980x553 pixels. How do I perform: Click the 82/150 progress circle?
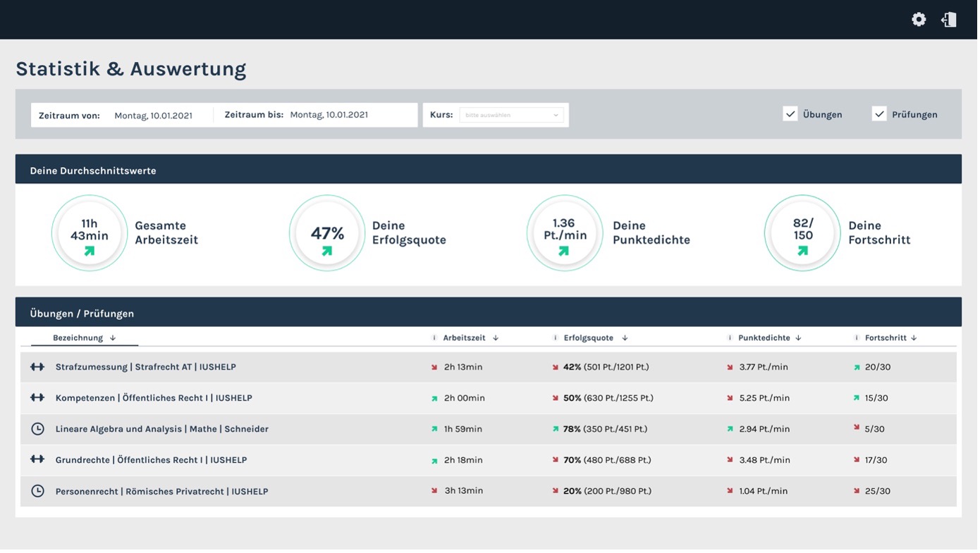pyautogui.click(x=802, y=233)
